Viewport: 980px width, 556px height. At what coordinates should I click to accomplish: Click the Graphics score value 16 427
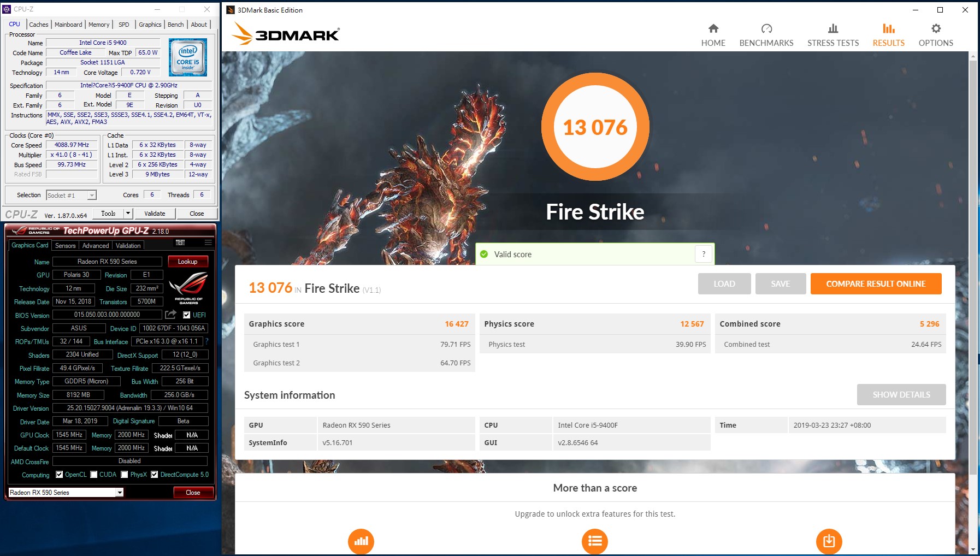(457, 324)
